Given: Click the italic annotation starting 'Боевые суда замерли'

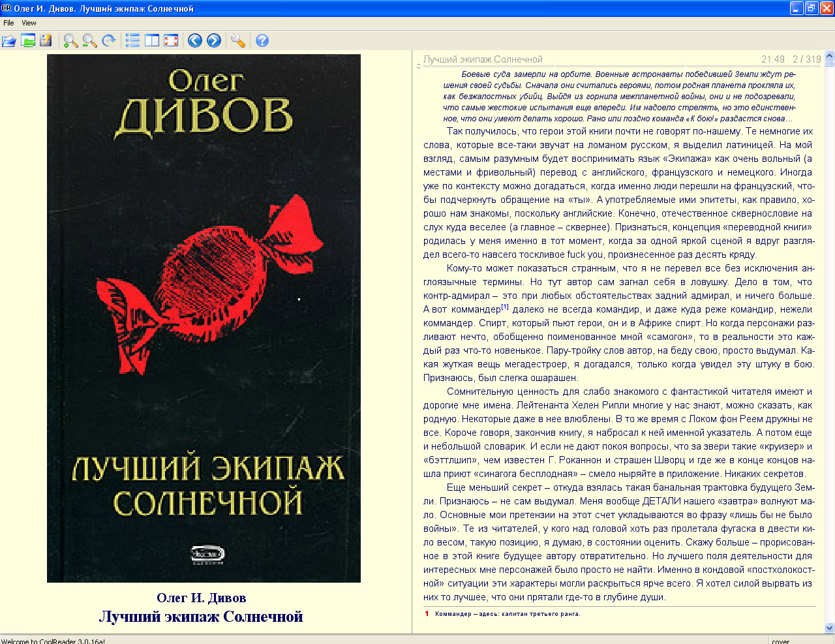Looking at the screenshot, I should click(x=619, y=97).
